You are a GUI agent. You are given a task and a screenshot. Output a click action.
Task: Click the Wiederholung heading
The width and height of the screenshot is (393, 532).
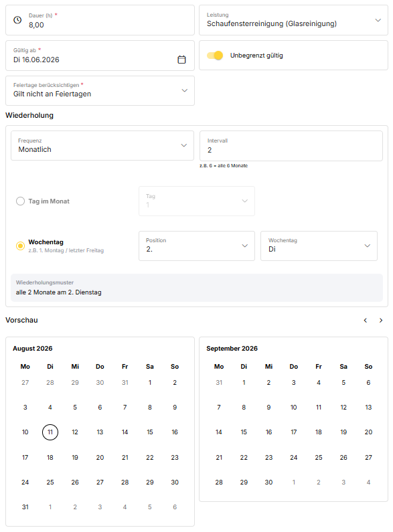(29, 115)
